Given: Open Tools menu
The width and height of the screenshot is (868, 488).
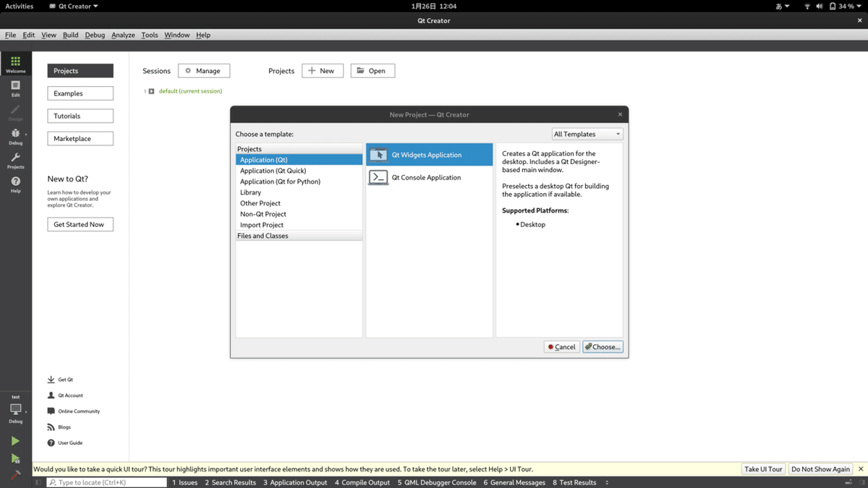Looking at the screenshot, I should 150,35.
